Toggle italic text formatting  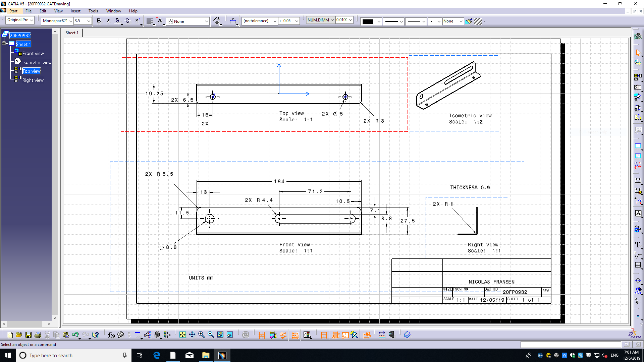(108, 21)
